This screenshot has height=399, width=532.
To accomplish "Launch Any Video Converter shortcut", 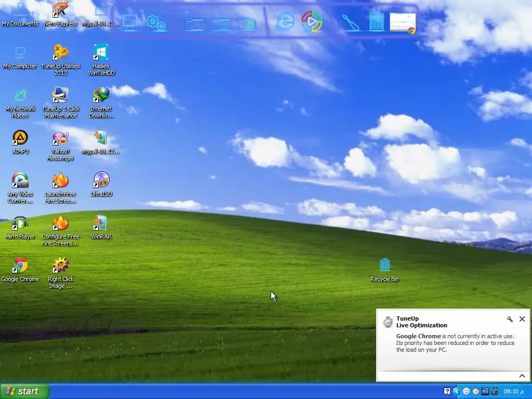I will [x=20, y=188].
